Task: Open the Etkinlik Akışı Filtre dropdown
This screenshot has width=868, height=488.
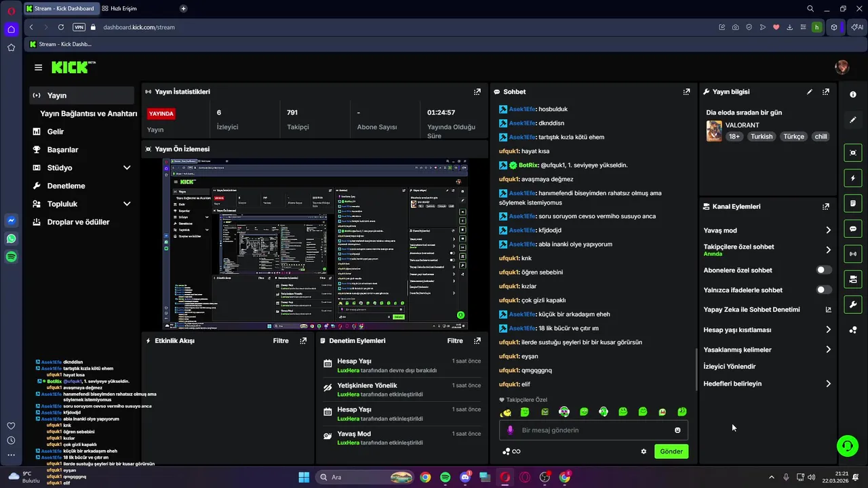Action: pyautogui.click(x=281, y=341)
